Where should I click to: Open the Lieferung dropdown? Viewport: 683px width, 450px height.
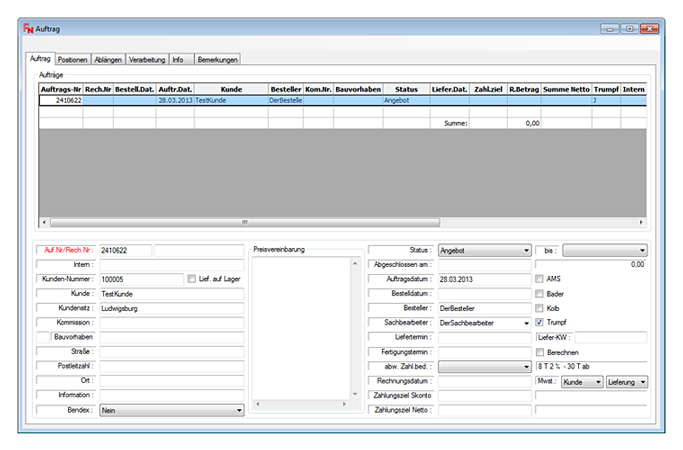[627, 382]
